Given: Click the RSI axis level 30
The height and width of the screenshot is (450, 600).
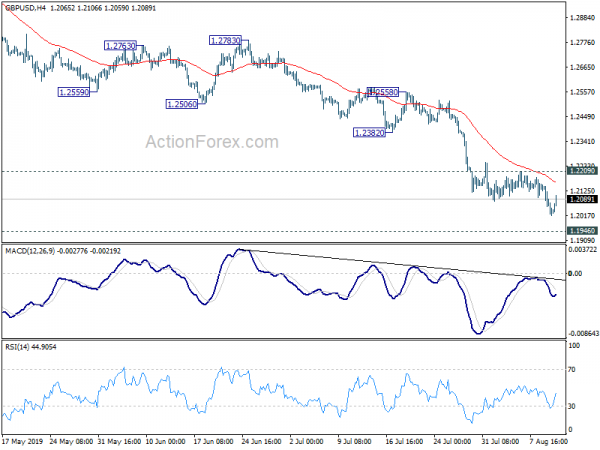Looking at the screenshot, I should [572, 406].
